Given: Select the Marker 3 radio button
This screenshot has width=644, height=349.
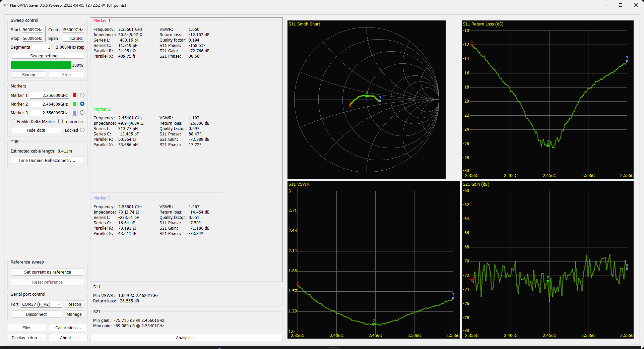Looking at the screenshot, I should [82, 113].
